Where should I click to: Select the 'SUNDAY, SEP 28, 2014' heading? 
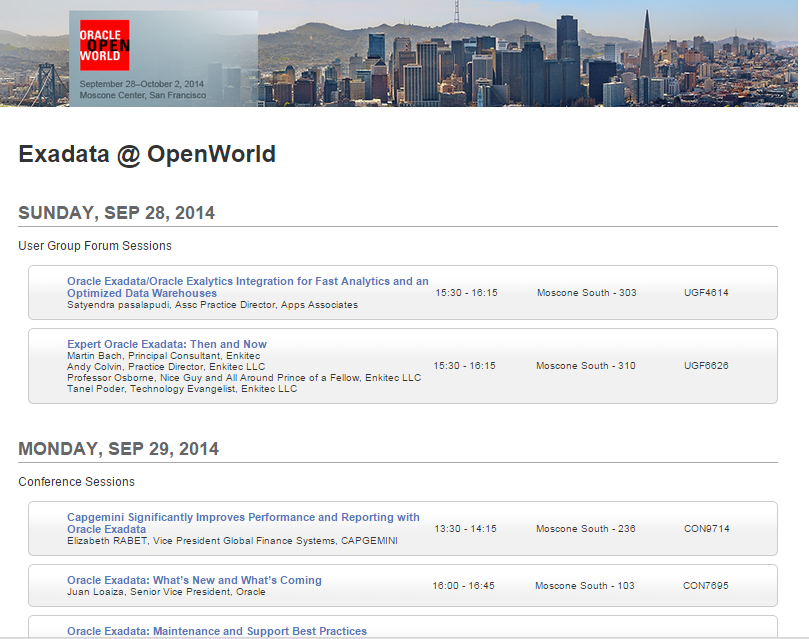pos(117,213)
